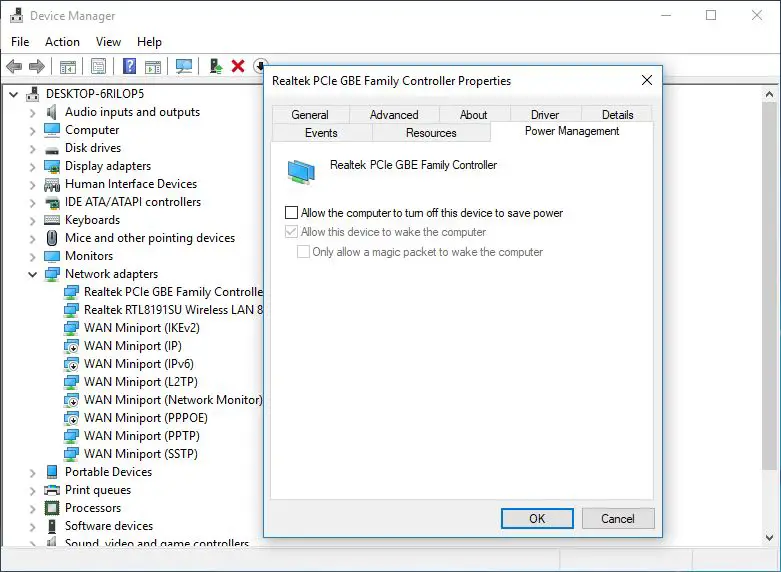Switch to the General tab
The width and height of the screenshot is (781, 572).
(310, 115)
